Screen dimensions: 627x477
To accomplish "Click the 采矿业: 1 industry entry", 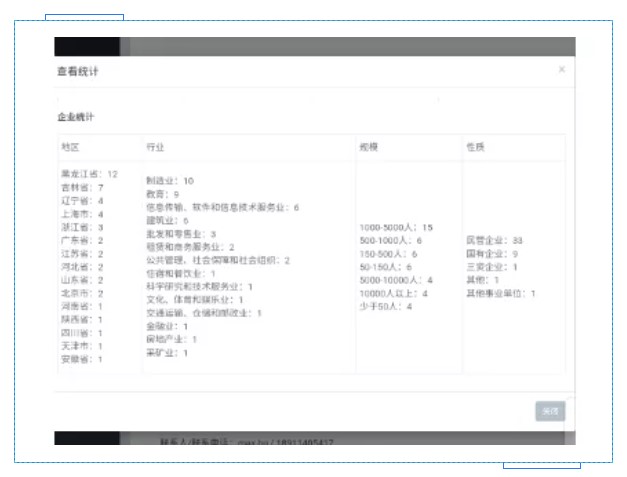I will [167, 352].
